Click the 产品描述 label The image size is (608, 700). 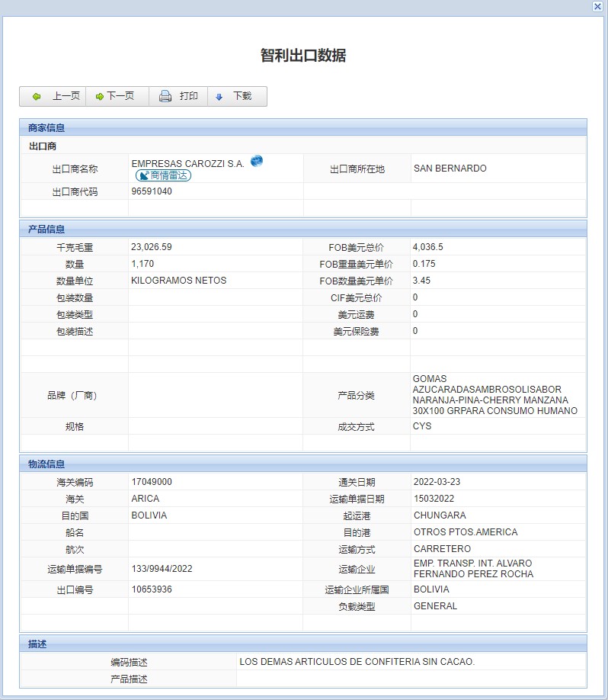pyautogui.click(x=129, y=679)
